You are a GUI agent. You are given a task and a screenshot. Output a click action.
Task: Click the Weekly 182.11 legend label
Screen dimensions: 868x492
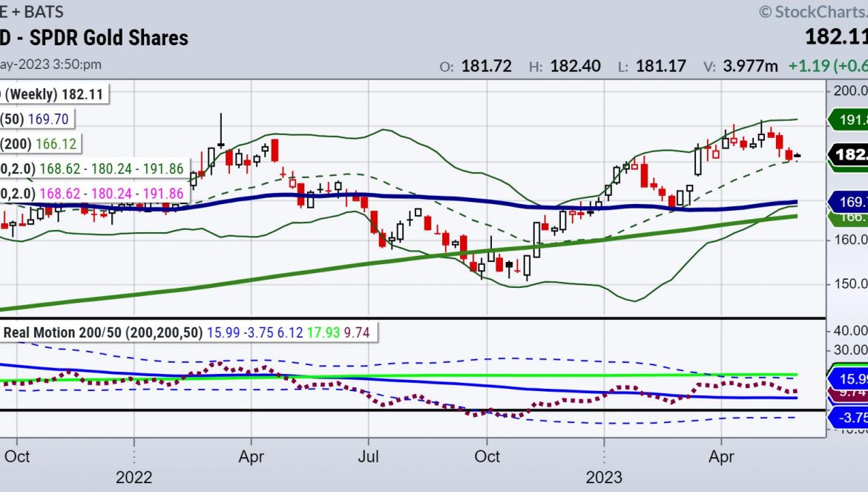tap(53, 94)
